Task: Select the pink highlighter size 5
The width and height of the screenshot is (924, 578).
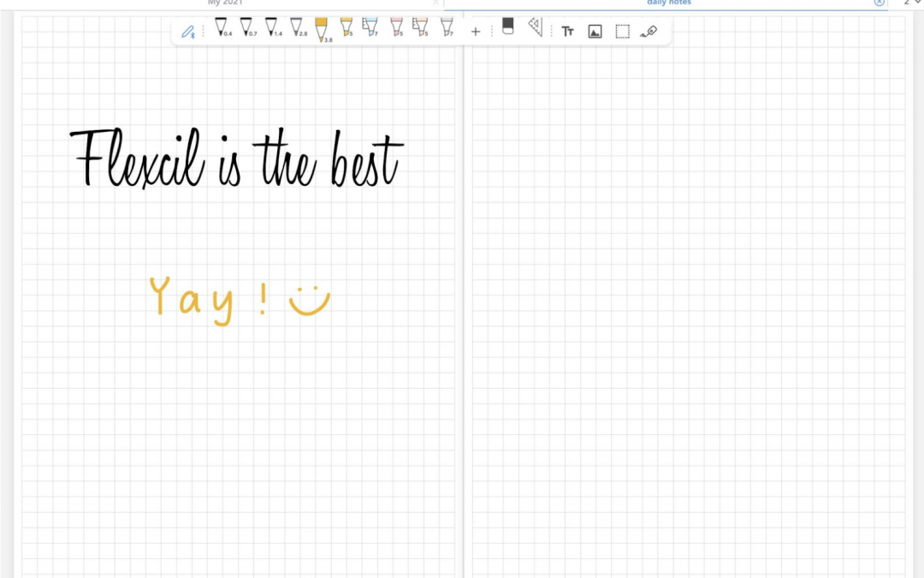Action: click(397, 27)
